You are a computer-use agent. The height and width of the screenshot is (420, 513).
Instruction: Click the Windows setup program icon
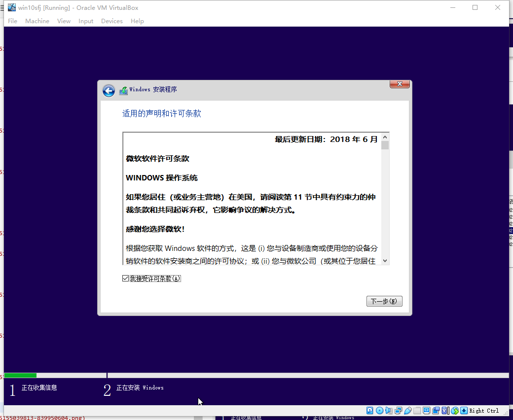point(123,91)
